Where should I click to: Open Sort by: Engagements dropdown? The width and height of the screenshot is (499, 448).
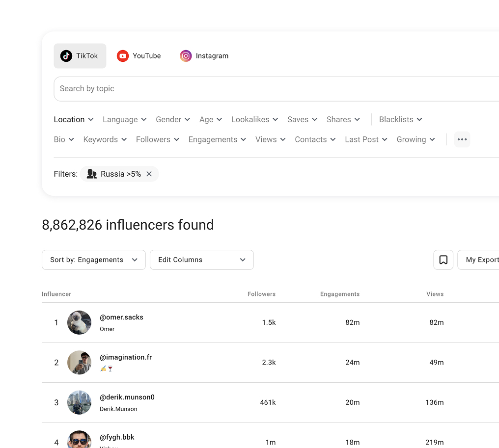click(x=93, y=260)
